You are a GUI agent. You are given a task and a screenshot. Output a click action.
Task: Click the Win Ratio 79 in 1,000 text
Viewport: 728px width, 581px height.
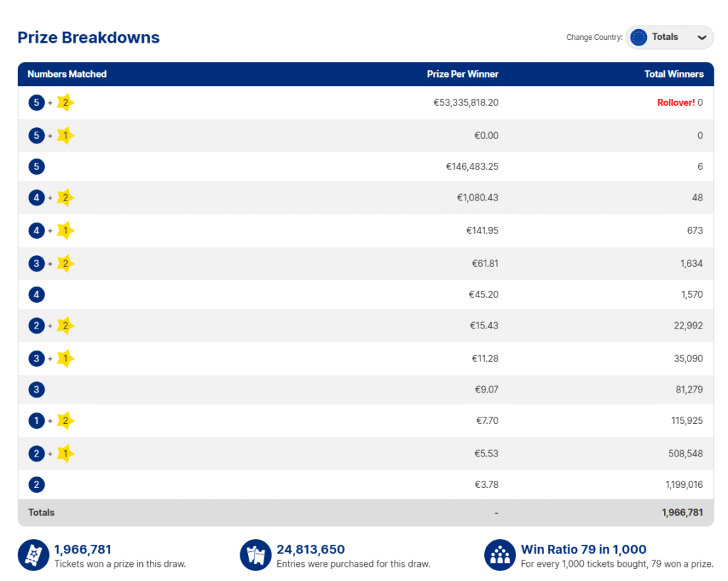coord(584,550)
